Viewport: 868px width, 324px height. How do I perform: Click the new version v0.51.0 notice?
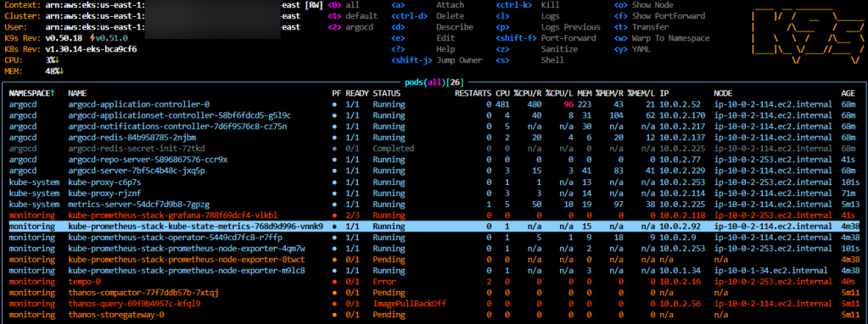109,37
